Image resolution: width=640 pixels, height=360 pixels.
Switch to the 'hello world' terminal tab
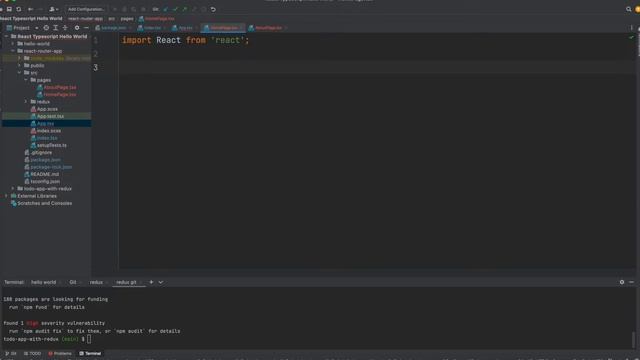[44, 282]
